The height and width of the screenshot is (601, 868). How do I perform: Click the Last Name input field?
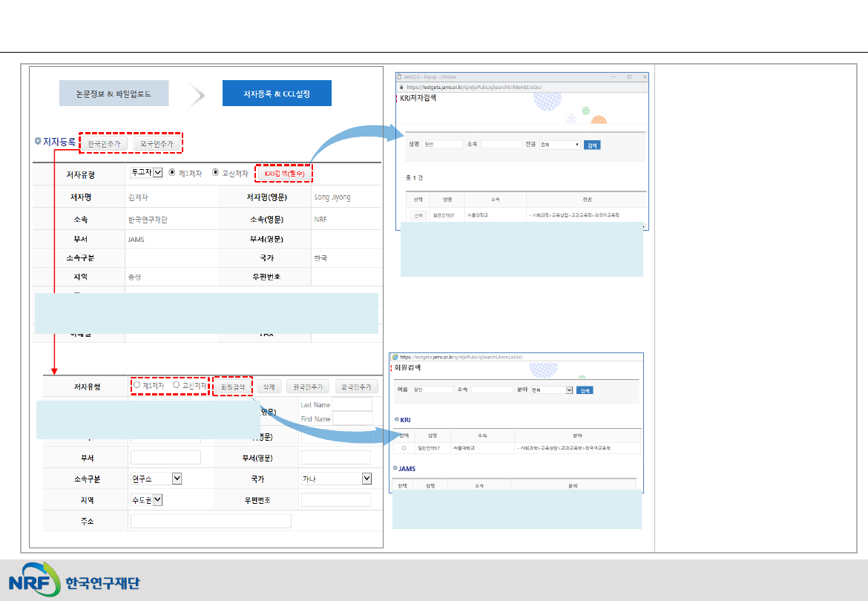point(352,404)
